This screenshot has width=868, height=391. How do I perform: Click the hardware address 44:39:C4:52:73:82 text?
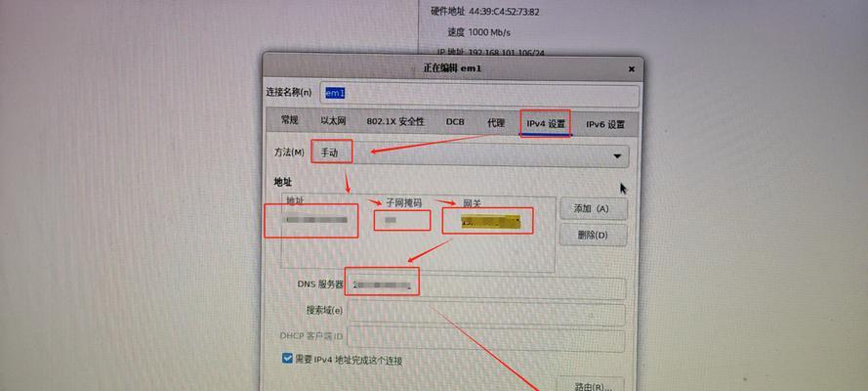505,11
